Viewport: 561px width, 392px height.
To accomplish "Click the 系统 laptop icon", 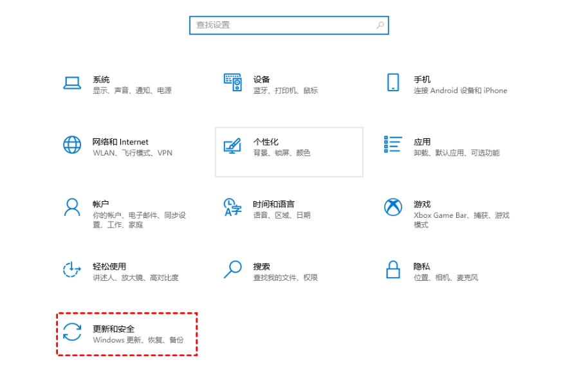I will coord(71,83).
